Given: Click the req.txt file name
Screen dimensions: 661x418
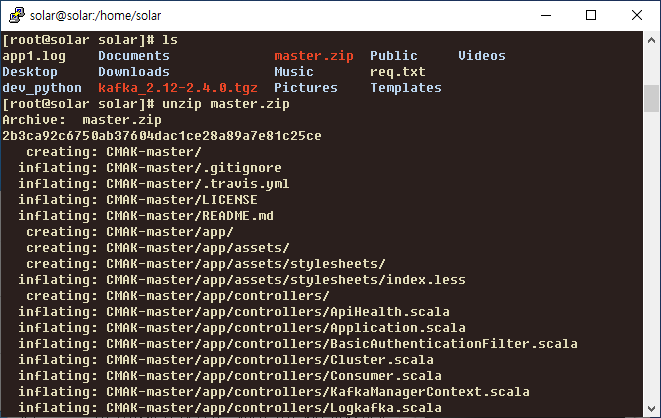Looking at the screenshot, I should point(398,72).
